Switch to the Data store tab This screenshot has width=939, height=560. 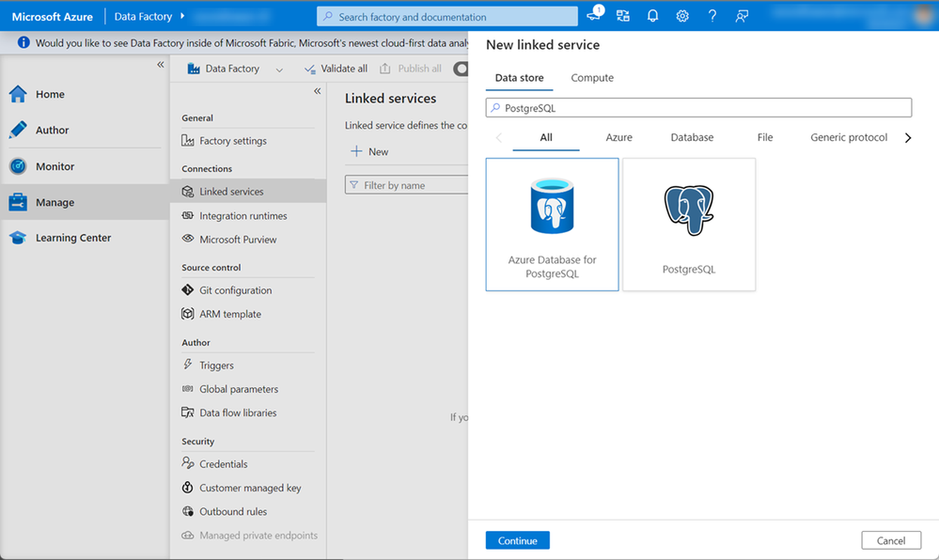point(519,78)
